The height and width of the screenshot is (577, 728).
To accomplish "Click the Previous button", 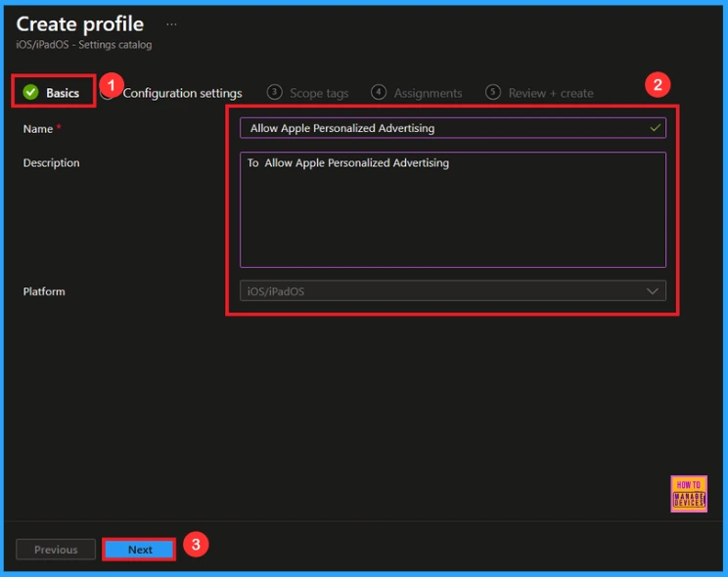I will 56,550.
